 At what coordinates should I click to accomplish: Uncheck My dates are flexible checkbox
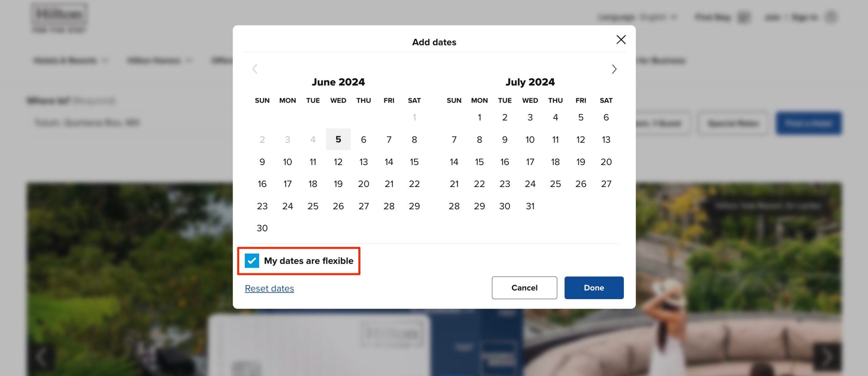point(252,261)
